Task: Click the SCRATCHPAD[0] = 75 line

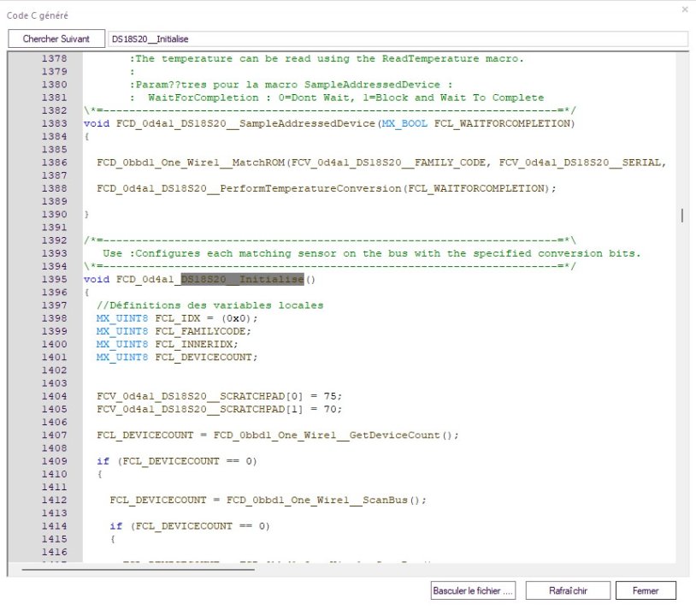Action: tap(220, 396)
